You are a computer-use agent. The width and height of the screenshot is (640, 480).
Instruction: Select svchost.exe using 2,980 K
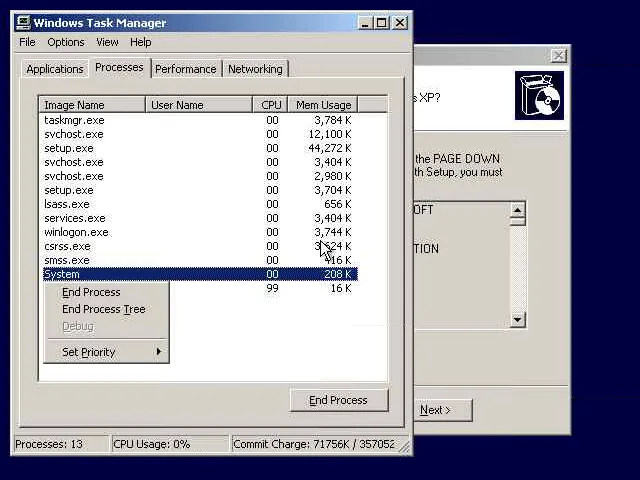coord(200,176)
